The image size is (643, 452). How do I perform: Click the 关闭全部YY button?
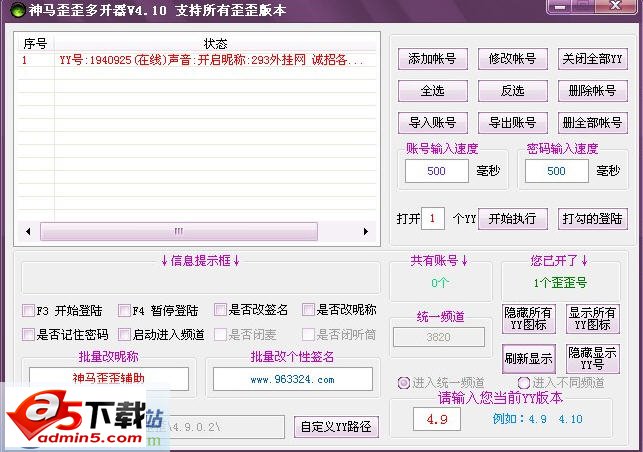tap(593, 59)
